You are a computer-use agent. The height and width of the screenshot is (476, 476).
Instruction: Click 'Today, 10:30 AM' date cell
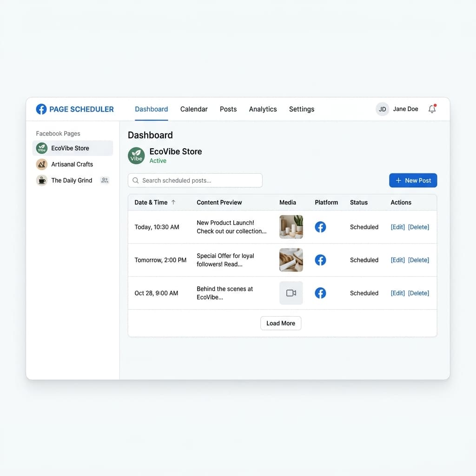point(157,227)
